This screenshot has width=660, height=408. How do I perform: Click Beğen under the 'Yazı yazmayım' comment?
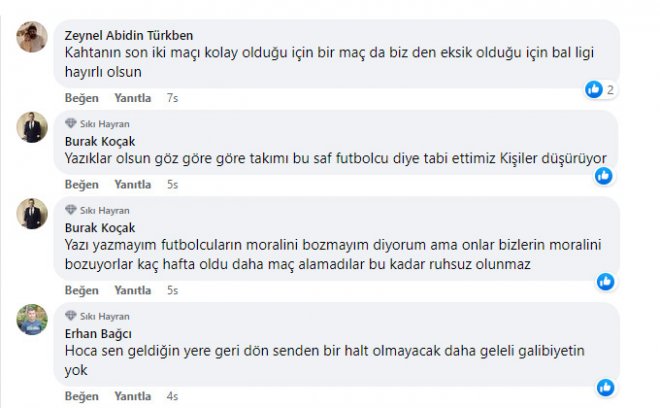coord(82,290)
